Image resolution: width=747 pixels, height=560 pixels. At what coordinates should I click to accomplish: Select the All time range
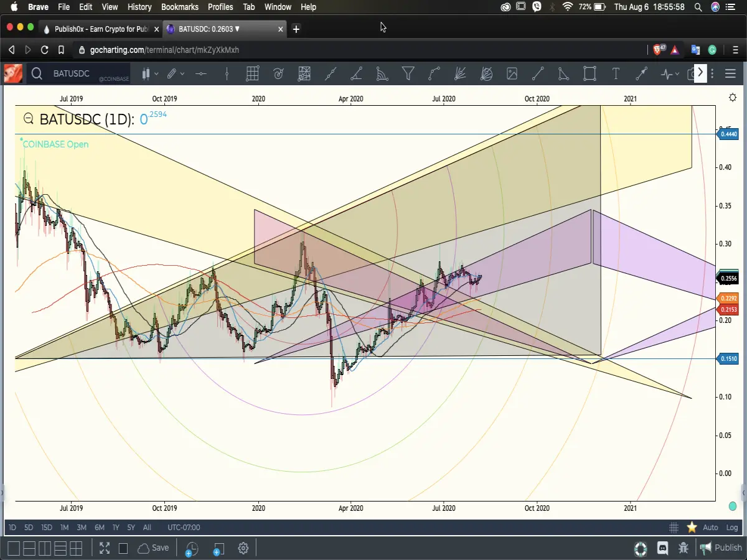147,528
